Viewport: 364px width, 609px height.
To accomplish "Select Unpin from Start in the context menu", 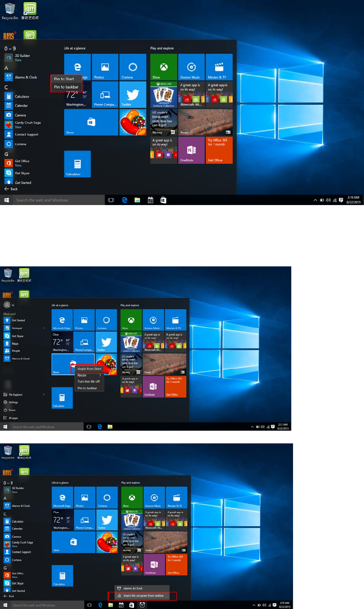I will (89, 369).
